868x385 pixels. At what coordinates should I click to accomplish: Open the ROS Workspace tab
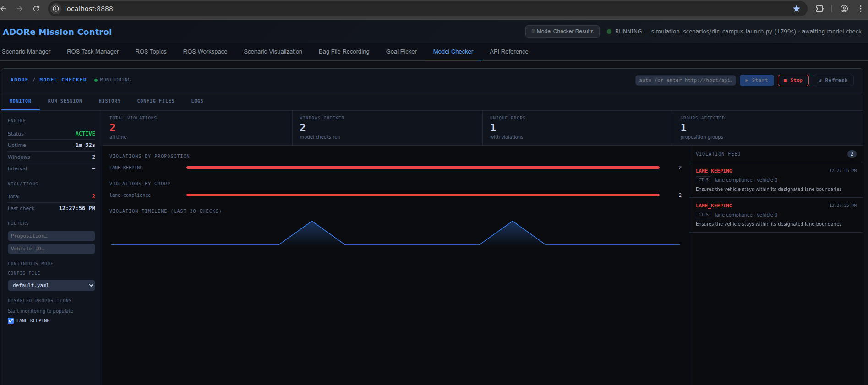point(205,52)
